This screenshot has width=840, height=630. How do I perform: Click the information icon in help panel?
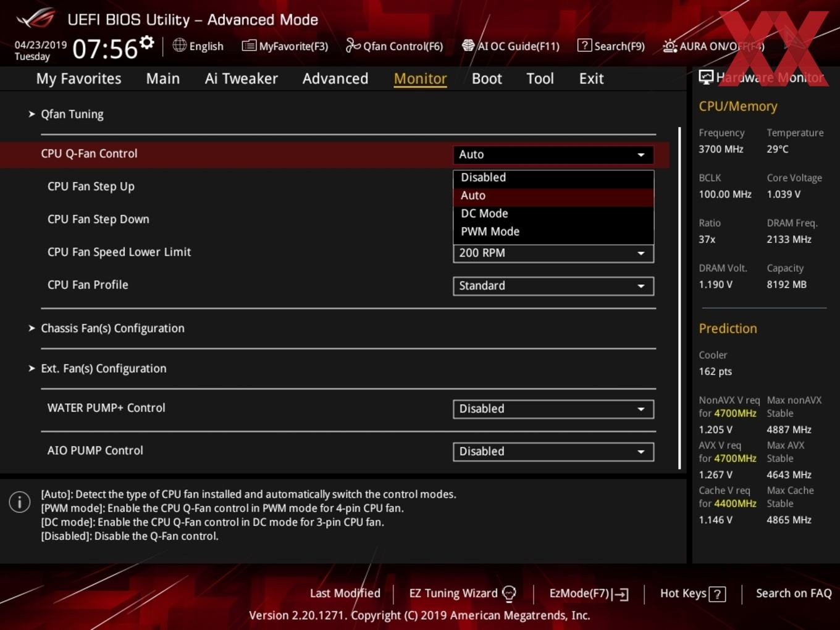coord(20,502)
